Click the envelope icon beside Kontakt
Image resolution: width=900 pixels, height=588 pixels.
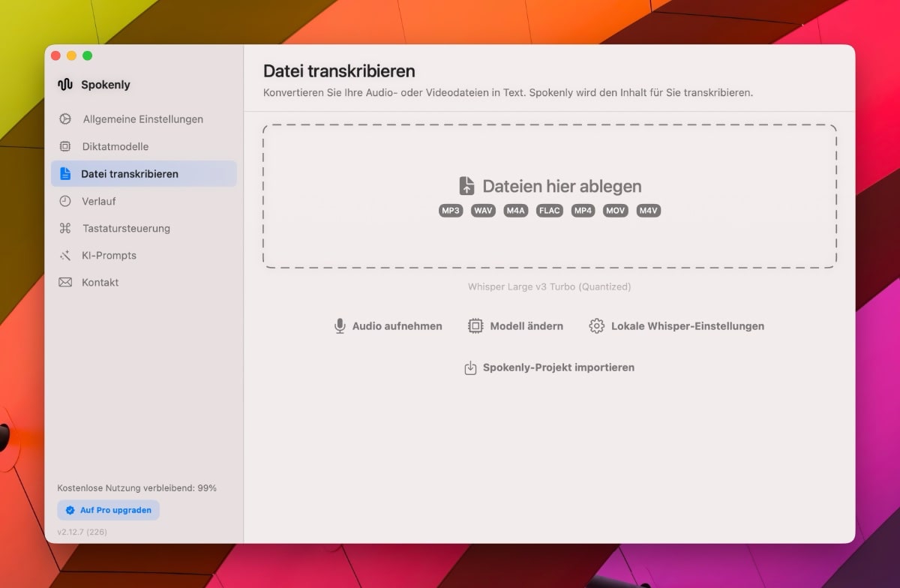[65, 283]
